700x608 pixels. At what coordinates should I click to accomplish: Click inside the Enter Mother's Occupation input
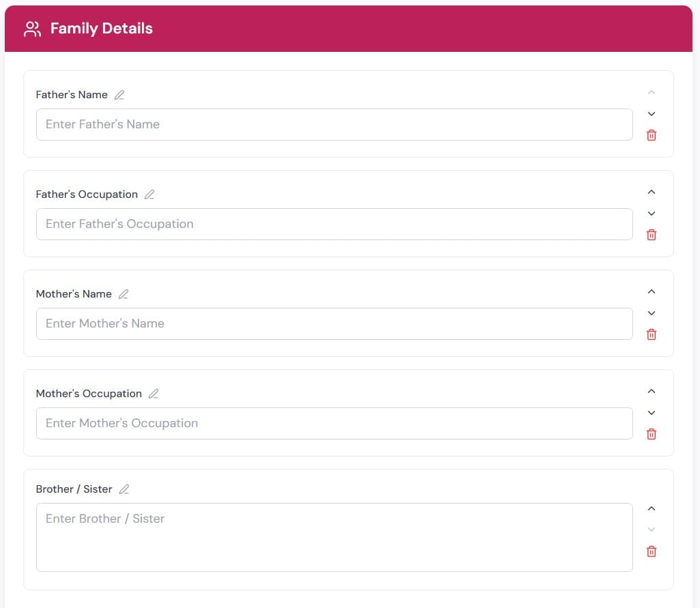(334, 423)
